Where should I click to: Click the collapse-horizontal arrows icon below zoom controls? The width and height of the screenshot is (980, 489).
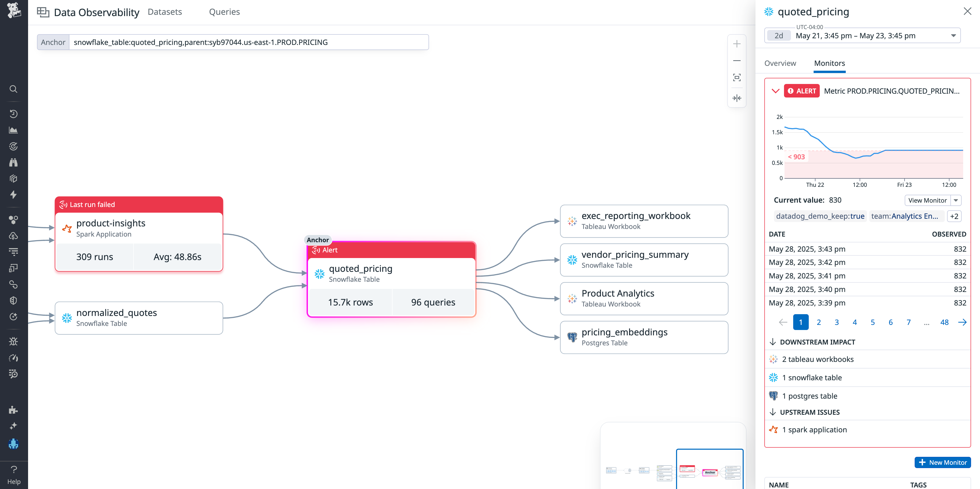point(737,98)
